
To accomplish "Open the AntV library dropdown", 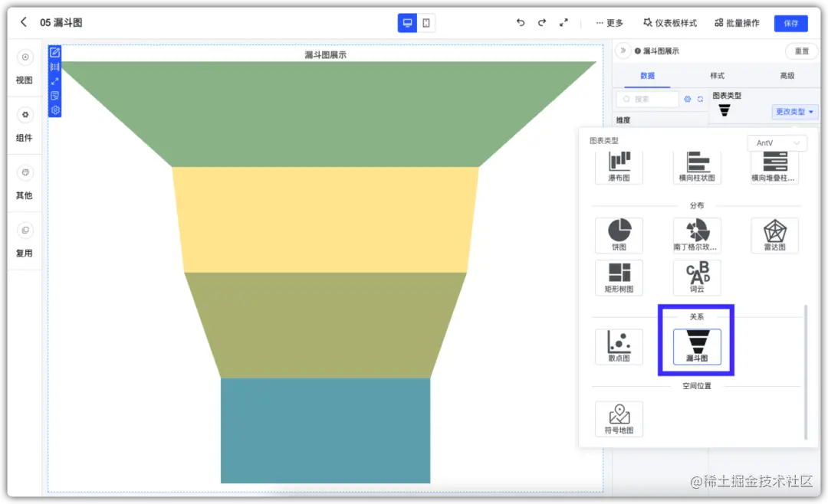I will pyautogui.click(x=777, y=143).
